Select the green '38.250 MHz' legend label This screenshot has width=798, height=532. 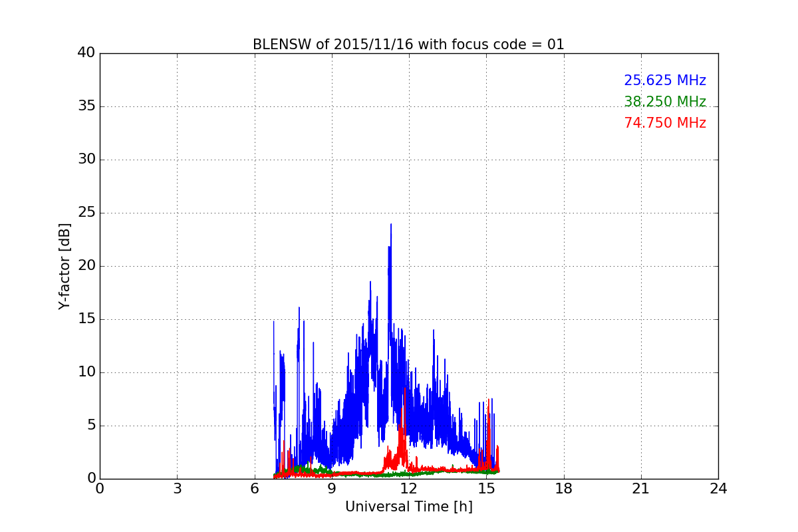pyautogui.click(x=665, y=102)
